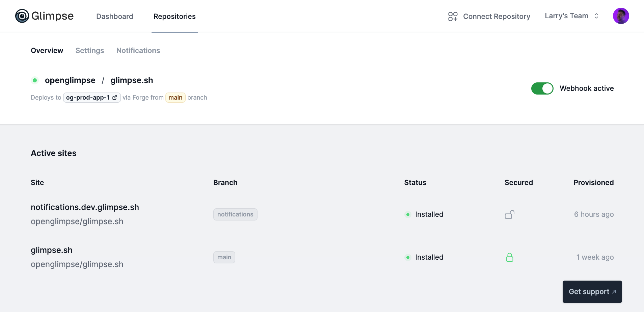Viewport: 644px width, 312px height.
Task: Click the Glimpse logo
Action: [x=44, y=16]
